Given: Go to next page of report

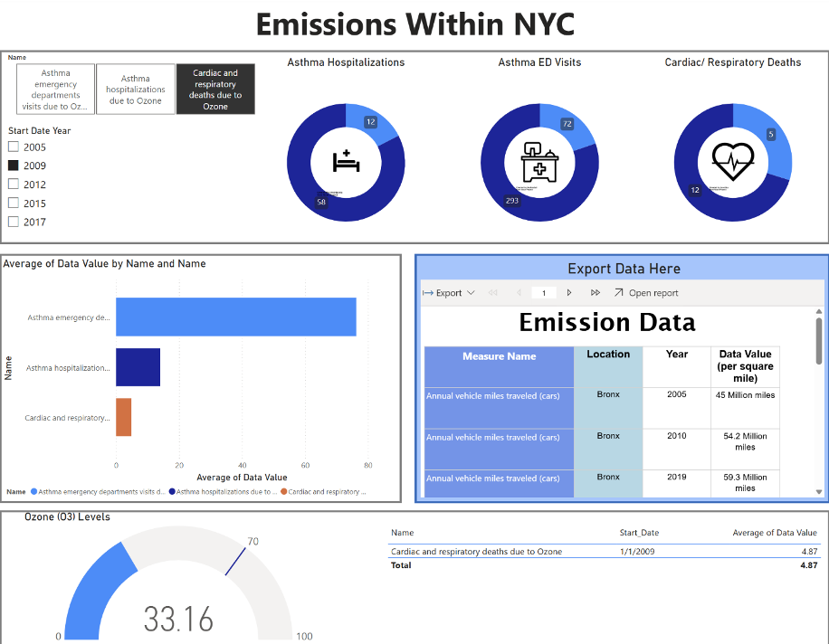Looking at the screenshot, I should [x=569, y=293].
